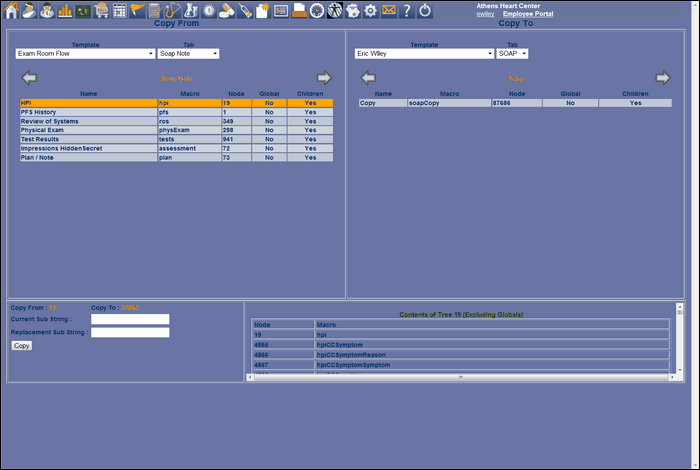Viewport: 700px width, 470px height.
Task: Click the ewiley user link
Action: click(x=485, y=14)
